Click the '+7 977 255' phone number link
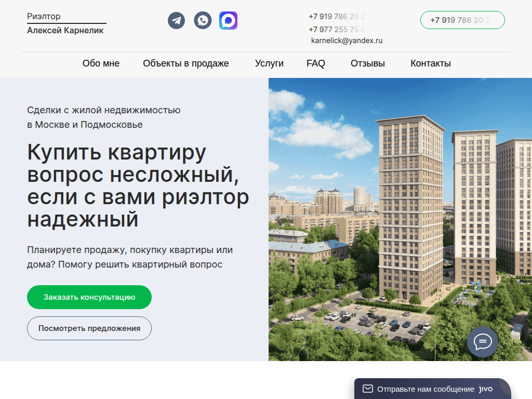The height and width of the screenshot is (399, 532). 337,30
